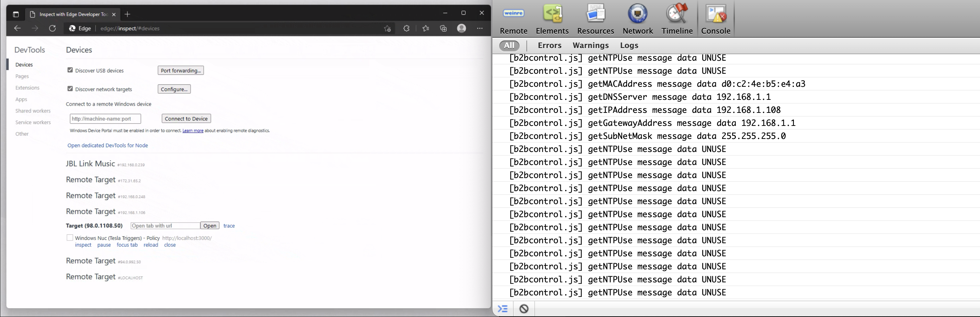Image resolution: width=980 pixels, height=317 pixels.
Task: Open the Network panel in weinre
Action: pyautogui.click(x=638, y=18)
